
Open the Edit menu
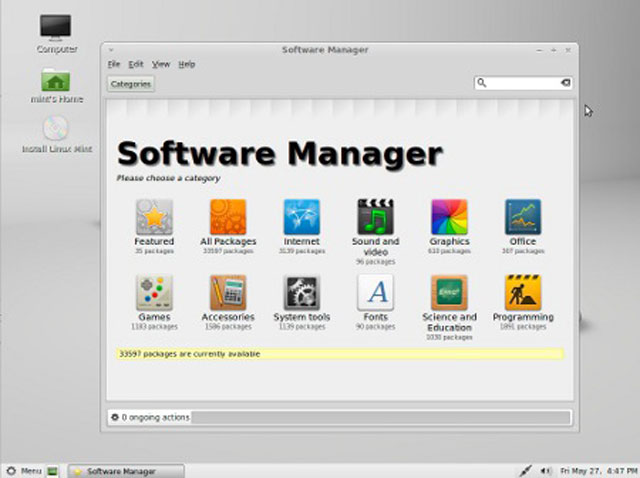pyautogui.click(x=136, y=64)
